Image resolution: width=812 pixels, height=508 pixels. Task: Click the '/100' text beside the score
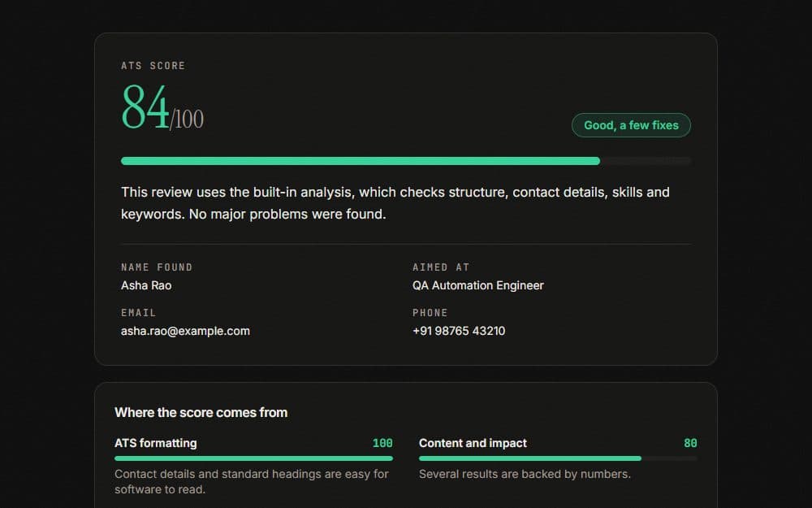click(x=187, y=119)
